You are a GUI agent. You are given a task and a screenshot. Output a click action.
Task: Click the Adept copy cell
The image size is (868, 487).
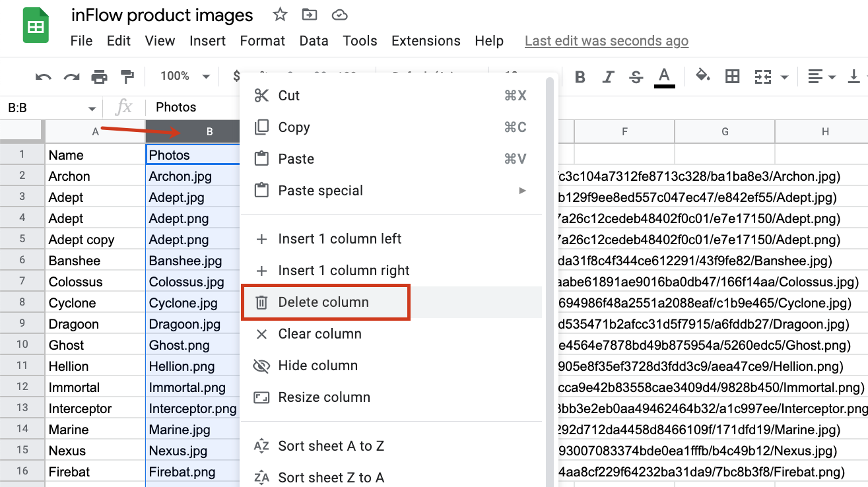point(95,240)
